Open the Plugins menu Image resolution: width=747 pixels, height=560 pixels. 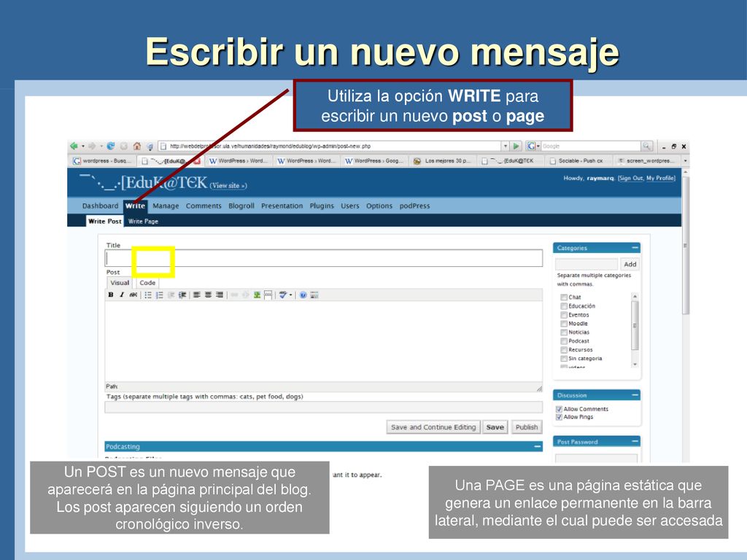pos(322,206)
